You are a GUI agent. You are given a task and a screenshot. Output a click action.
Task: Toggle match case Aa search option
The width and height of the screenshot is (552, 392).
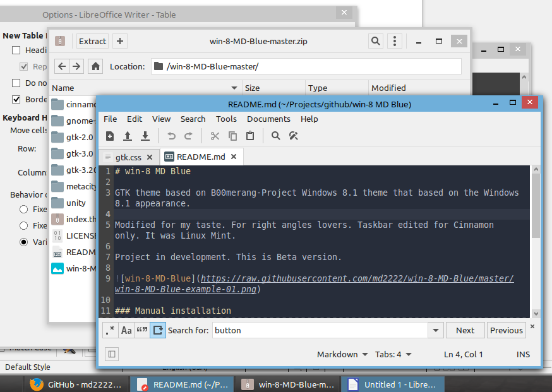(x=126, y=330)
